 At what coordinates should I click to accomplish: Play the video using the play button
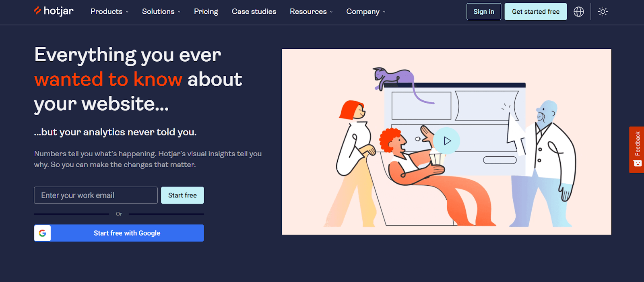447,141
